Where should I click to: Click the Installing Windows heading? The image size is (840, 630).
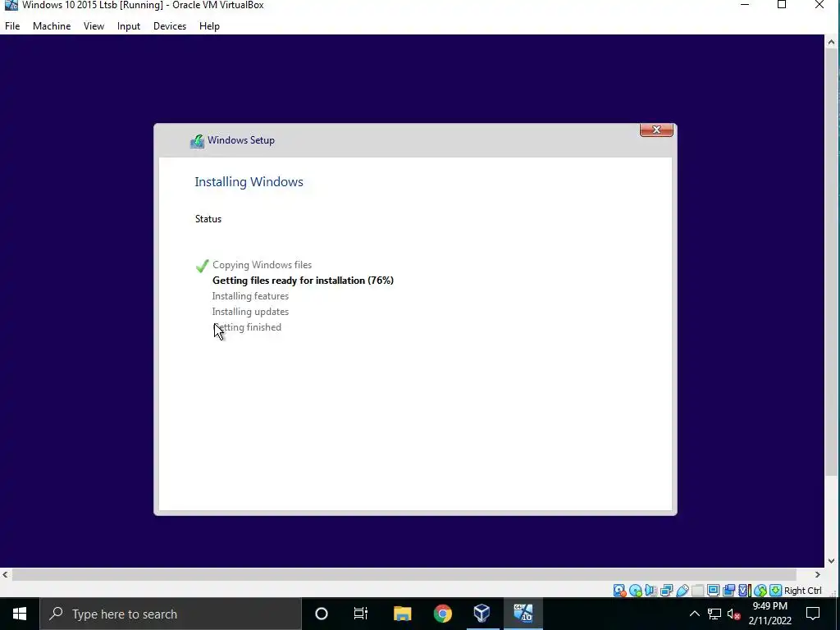(x=249, y=181)
